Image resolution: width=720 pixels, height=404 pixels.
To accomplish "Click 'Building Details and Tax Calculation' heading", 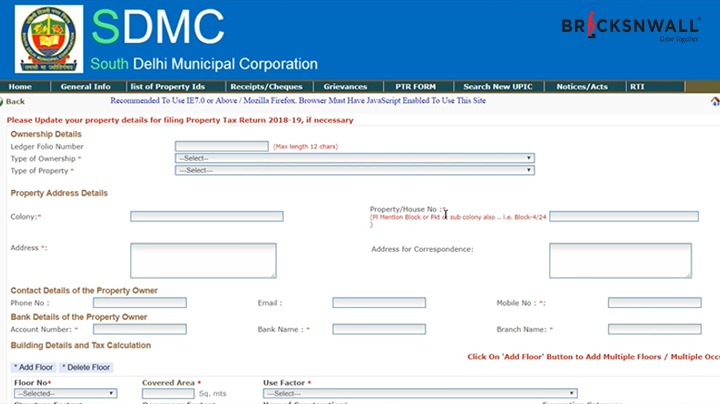I will pyautogui.click(x=81, y=345).
